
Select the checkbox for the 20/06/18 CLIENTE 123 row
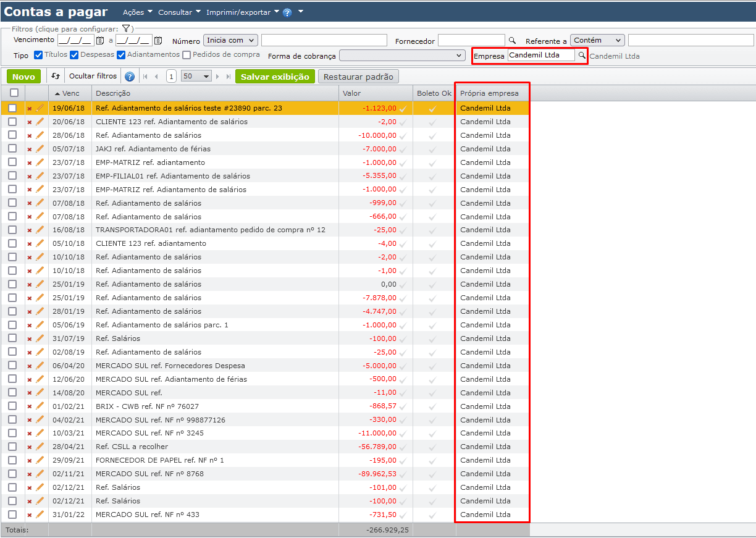pos(12,122)
